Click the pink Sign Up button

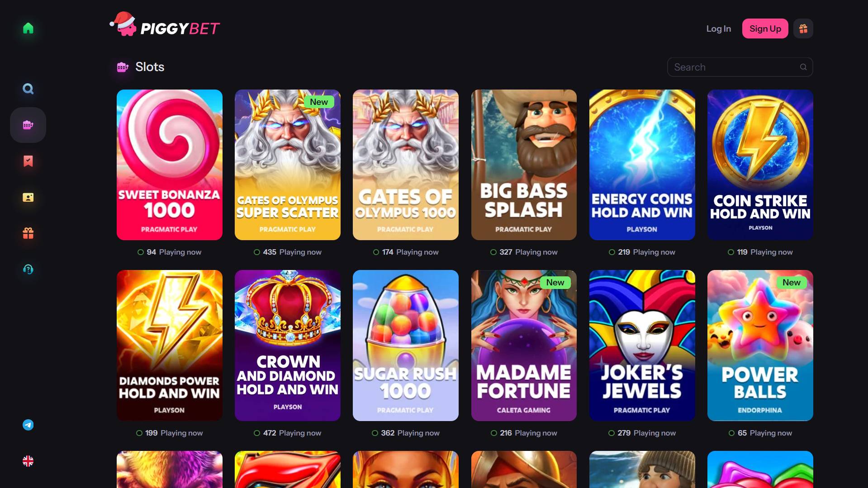pos(765,28)
